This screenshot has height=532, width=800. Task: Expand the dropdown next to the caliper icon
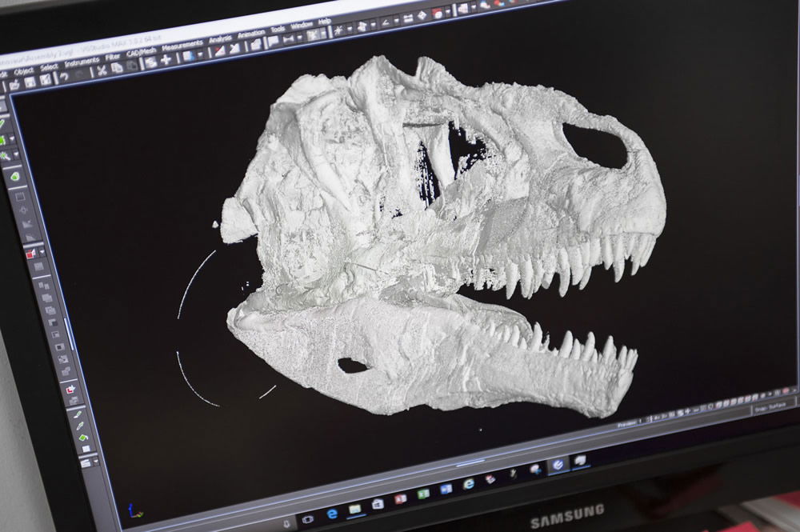click(299, 38)
